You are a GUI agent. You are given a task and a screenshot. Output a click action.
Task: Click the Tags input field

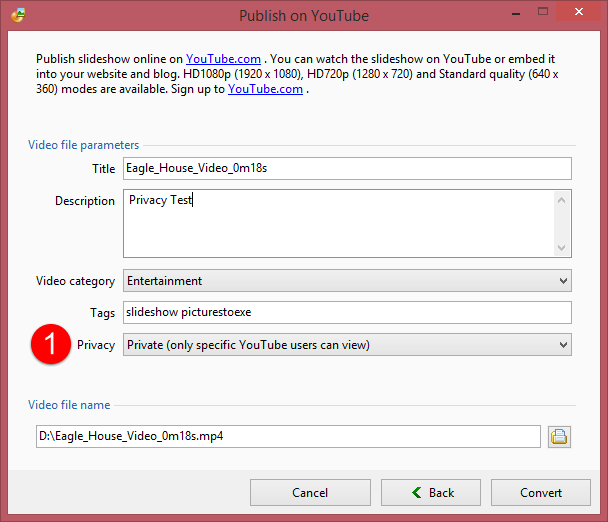tap(347, 312)
